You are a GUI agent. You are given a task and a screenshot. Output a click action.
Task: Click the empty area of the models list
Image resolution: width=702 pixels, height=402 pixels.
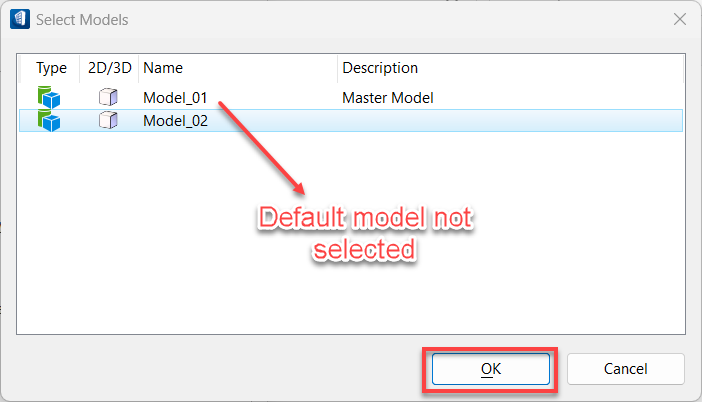pos(351,233)
